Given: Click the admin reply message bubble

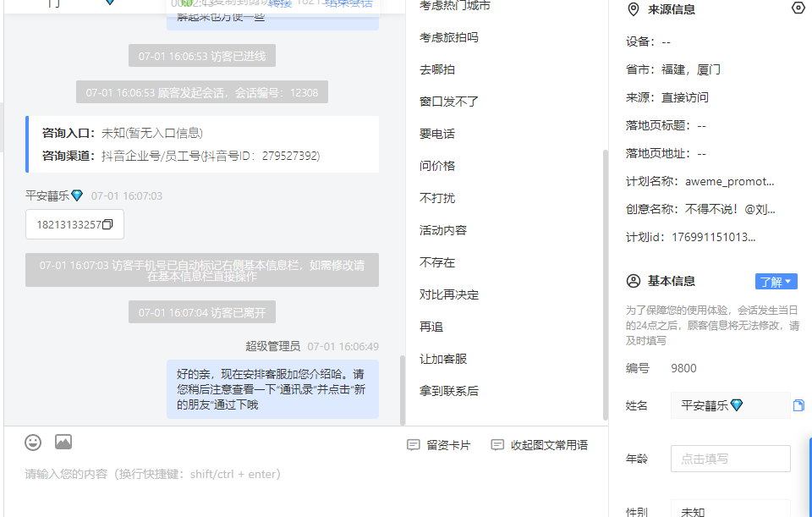Looking at the screenshot, I should (x=272, y=389).
